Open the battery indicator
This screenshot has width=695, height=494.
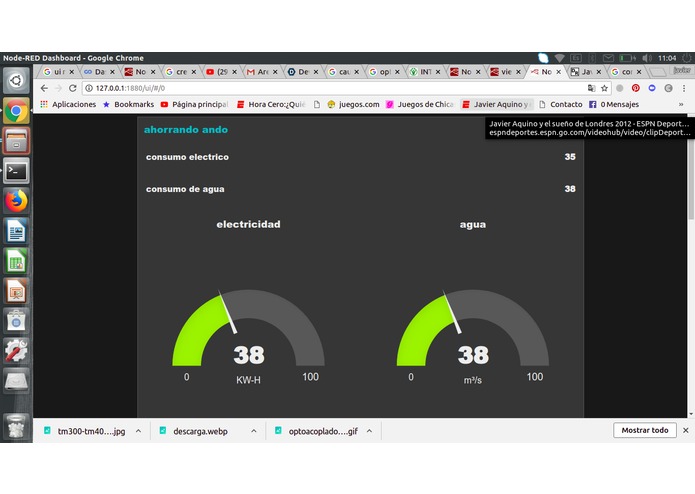point(627,58)
